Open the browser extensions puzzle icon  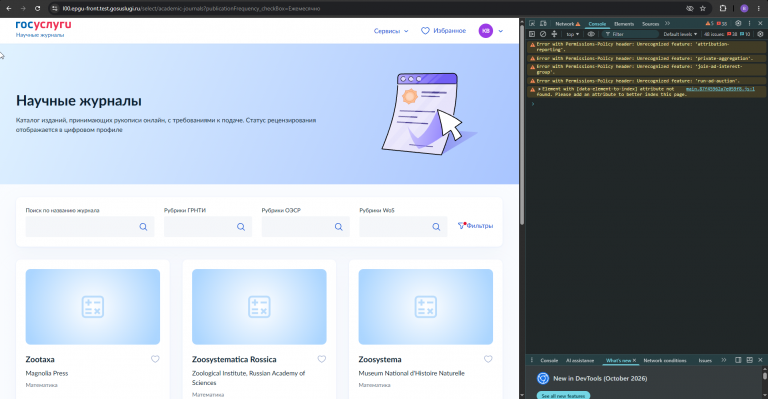[x=723, y=8]
